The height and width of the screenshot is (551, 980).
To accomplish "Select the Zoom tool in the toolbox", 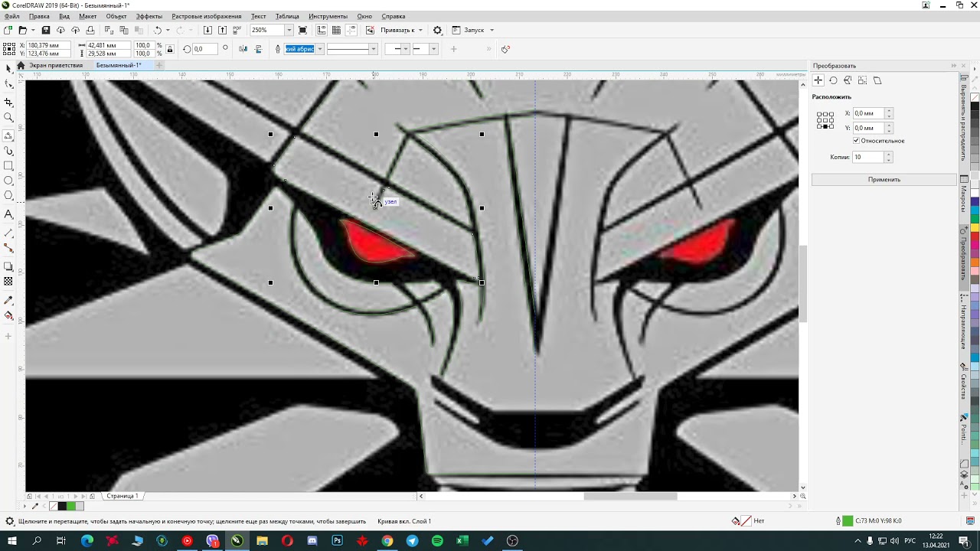I will [x=8, y=117].
